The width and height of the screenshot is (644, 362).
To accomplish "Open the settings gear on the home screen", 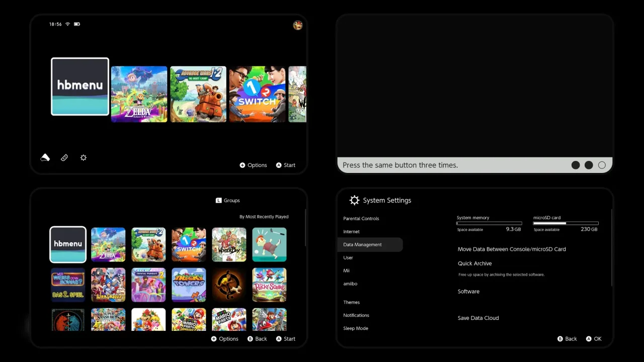I will (84, 158).
